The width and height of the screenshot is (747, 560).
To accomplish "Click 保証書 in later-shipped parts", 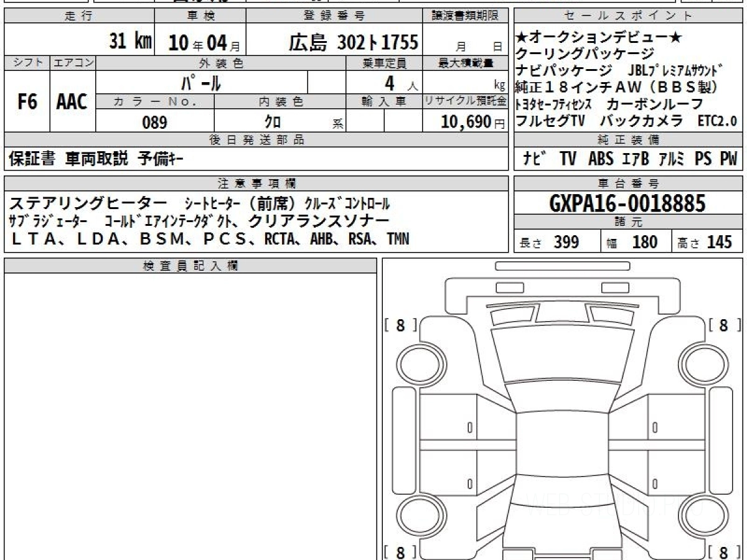I will pos(32,159).
